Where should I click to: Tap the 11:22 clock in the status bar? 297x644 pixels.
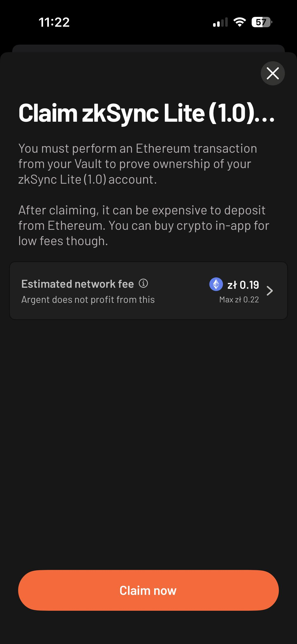(54, 22)
